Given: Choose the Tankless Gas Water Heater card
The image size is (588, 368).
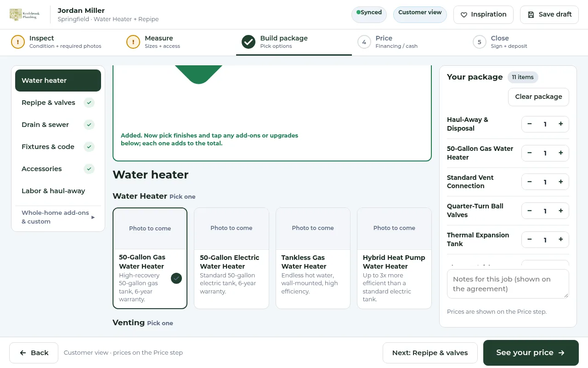Looking at the screenshot, I should [x=313, y=258].
